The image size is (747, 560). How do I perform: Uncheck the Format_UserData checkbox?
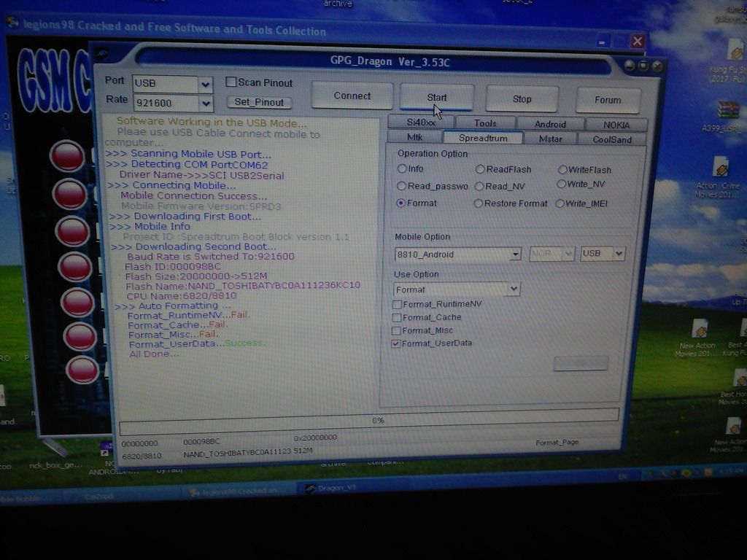pos(396,343)
